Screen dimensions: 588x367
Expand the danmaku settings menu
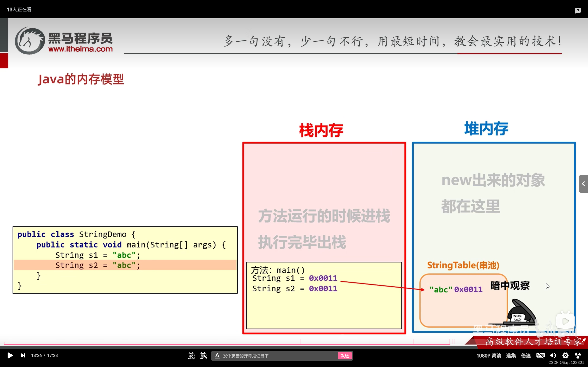pyautogui.click(x=203, y=356)
